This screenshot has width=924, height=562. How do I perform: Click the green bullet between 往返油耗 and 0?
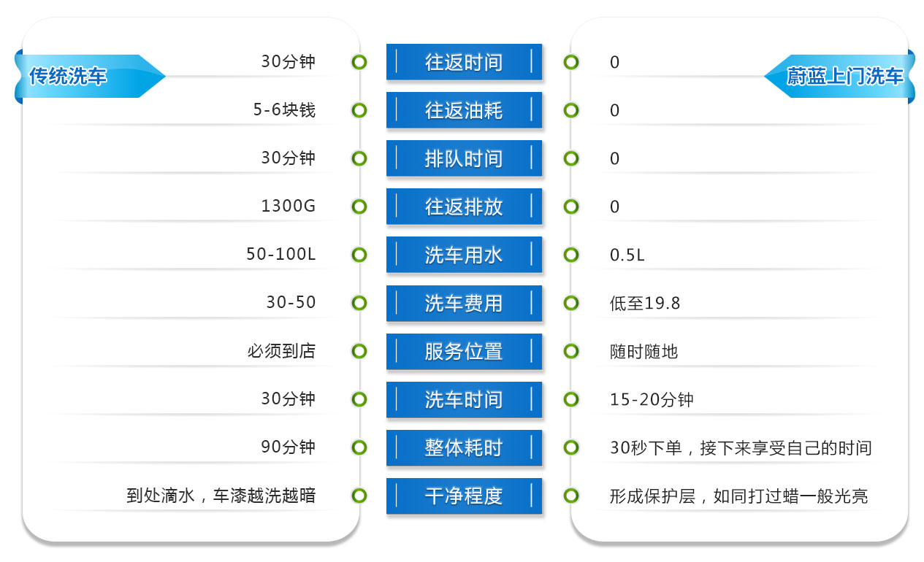tap(571, 110)
